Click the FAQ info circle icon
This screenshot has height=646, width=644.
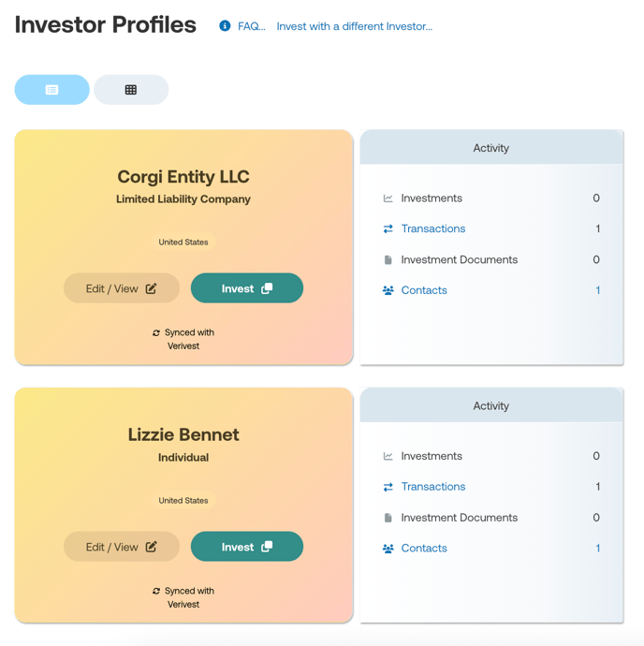(225, 26)
